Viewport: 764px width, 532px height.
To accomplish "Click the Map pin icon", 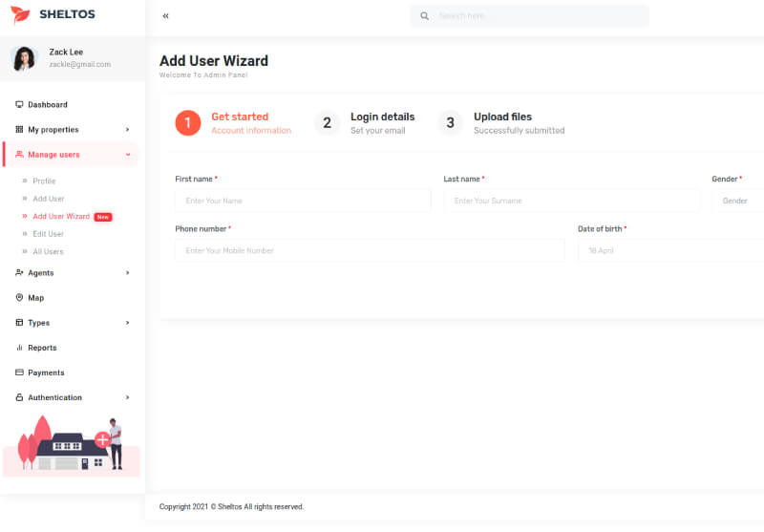I will (x=19, y=298).
